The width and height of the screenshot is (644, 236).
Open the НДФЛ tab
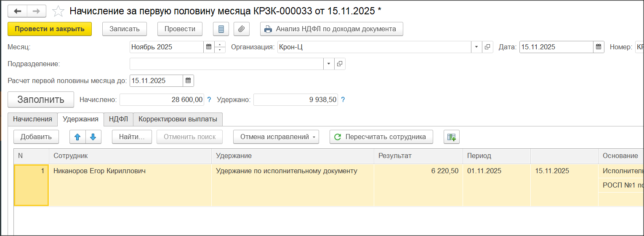pos(118,119)
